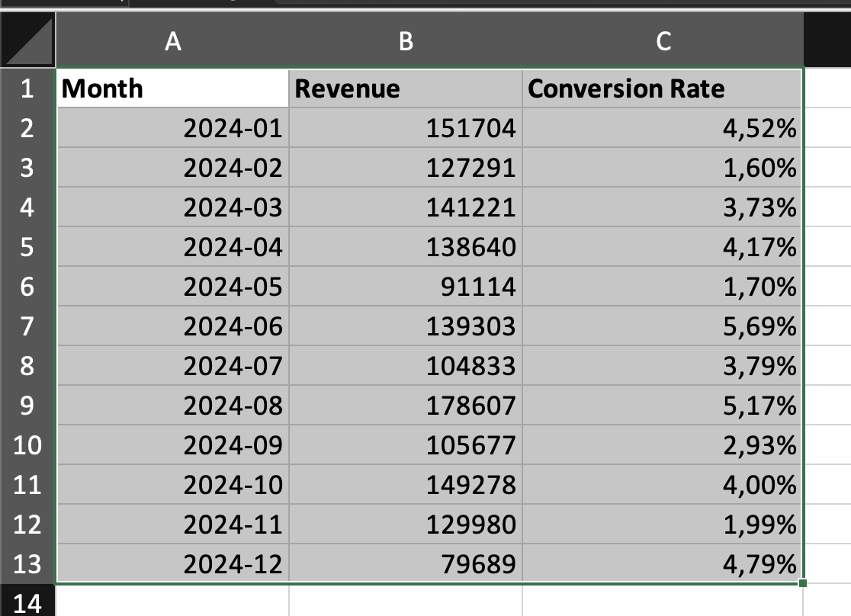Image resolution: width=851 pixels, height=616 pixels.
Task: Select row 1 header
Action: coord(27,88)
